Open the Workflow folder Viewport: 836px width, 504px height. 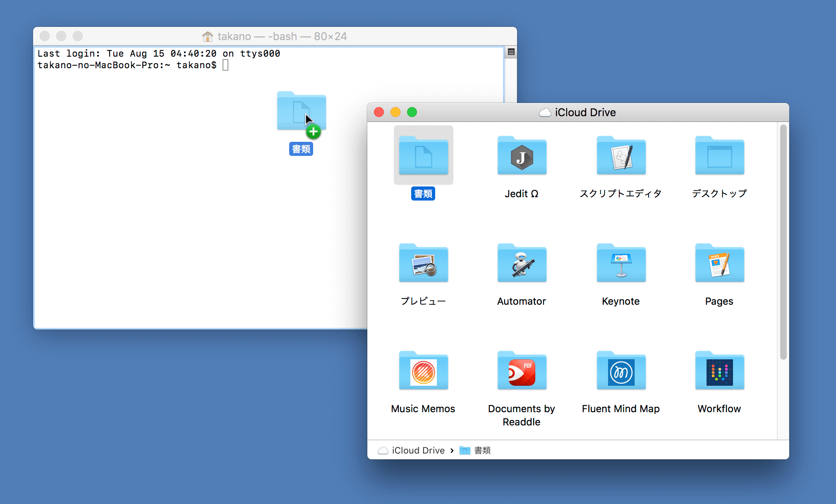click(x=719, y=370)
